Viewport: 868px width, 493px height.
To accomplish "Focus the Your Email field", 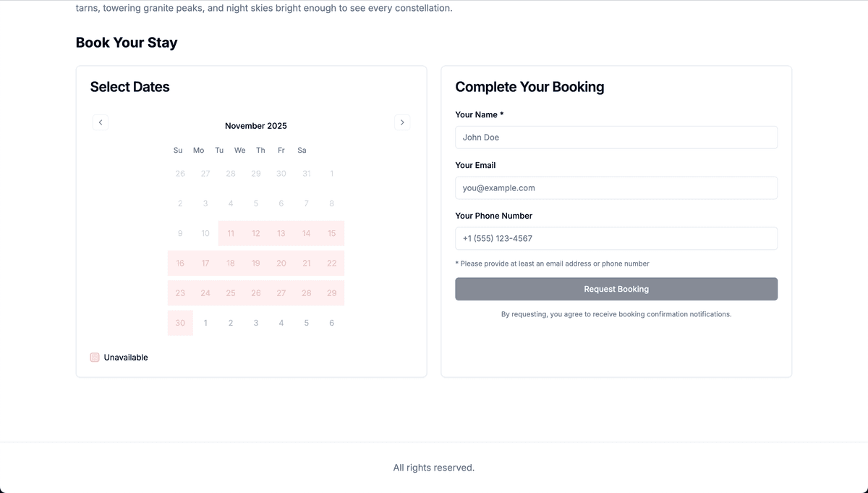I will point(616,188).
